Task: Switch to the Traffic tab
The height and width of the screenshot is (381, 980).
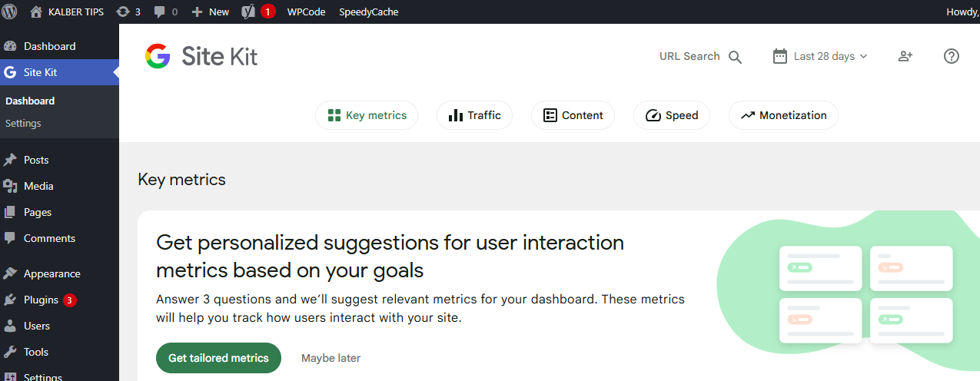Action: pyautogui.click(x=474, y=115)
